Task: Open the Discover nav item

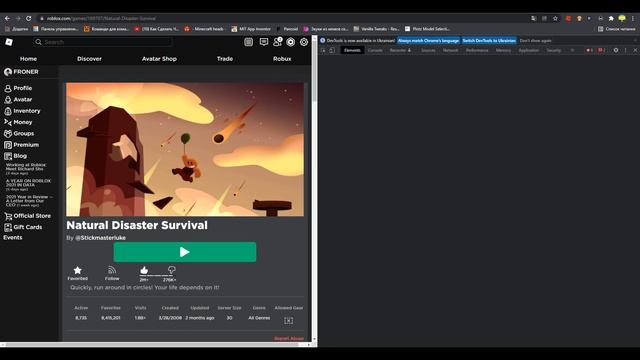Action: click(x=89, y=59)
